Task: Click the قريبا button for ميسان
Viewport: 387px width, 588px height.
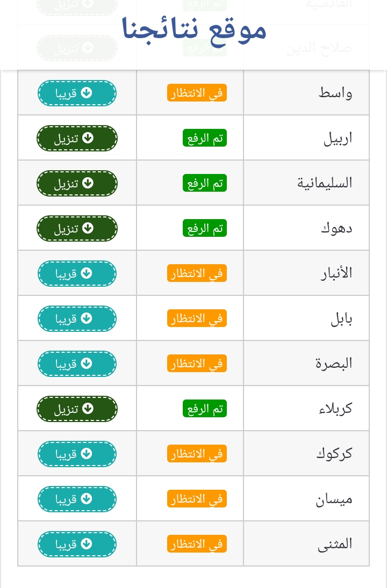Action: pos(77,499)
